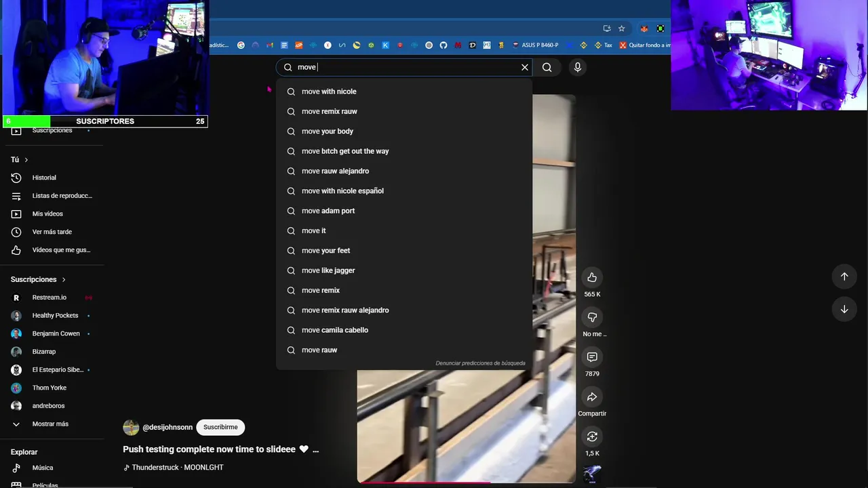Screen dimensions: 868x488
Task: Select suggestion 'move with nicole español'
Action: pyautogui.click(x=404, y=191)
